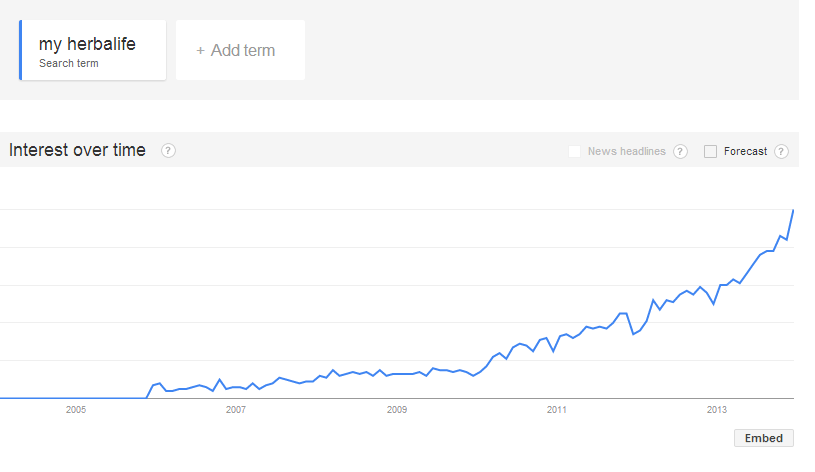The height and width of the screenshot is (472, 815).
Task: Click help icon next to Interest over time
Action: coord(169,151)
